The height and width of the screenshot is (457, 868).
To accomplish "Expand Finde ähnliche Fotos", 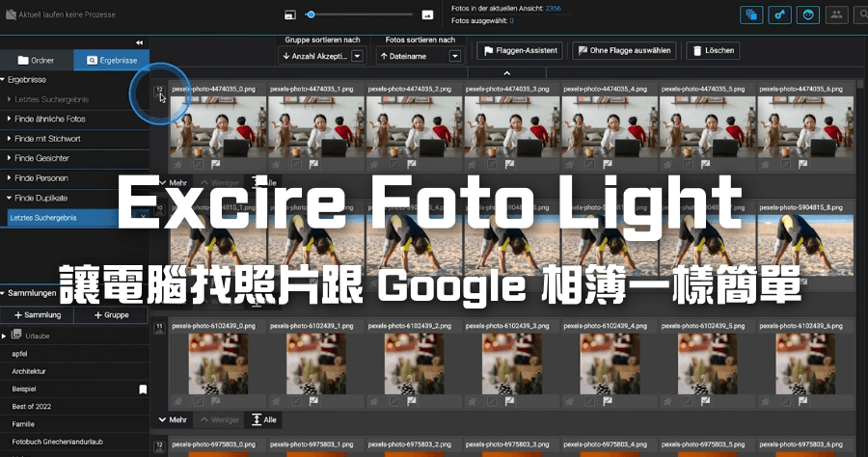I will 9,119.
